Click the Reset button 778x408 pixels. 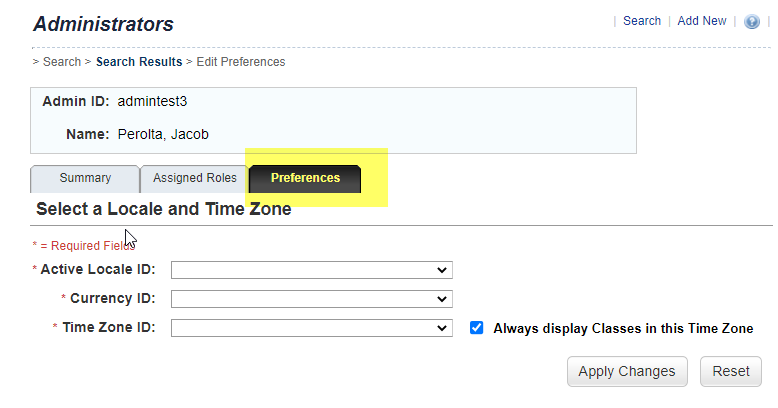pos(730,371)
